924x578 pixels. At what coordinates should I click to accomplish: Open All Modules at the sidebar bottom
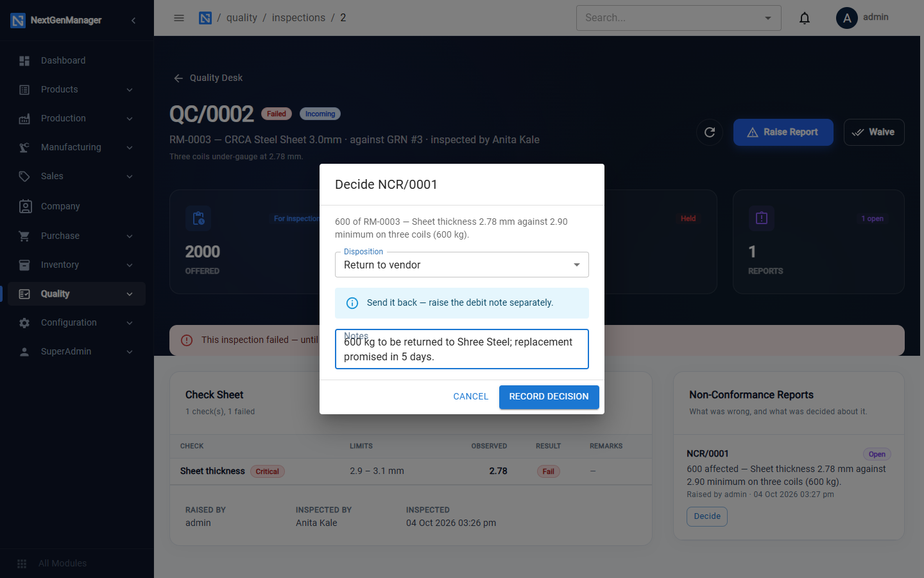77,563
